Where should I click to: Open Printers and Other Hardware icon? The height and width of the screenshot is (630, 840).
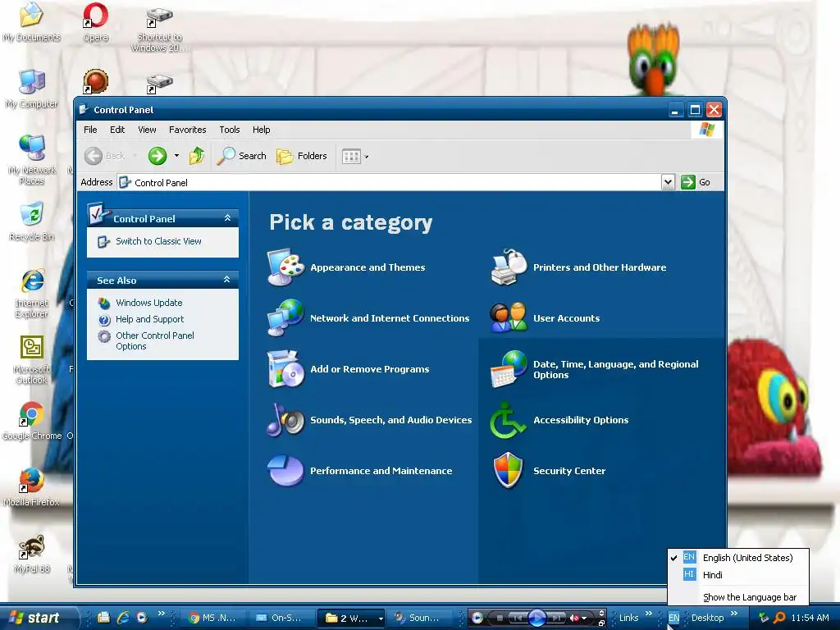tap(509, 267)
